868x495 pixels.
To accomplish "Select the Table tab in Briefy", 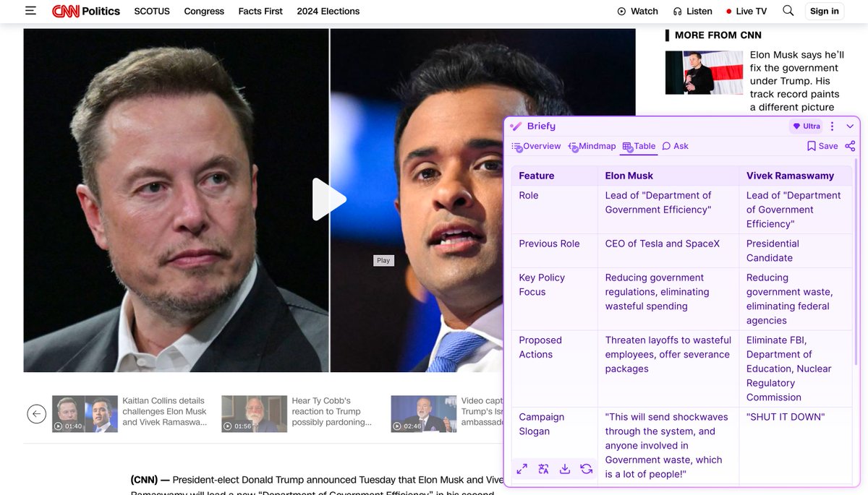I will click(639, 146).
